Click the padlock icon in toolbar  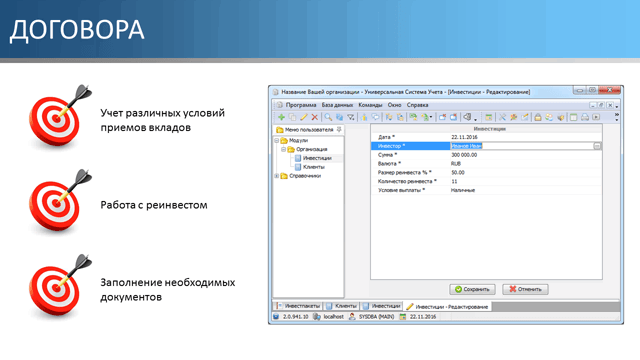click(x=538, y=117)
